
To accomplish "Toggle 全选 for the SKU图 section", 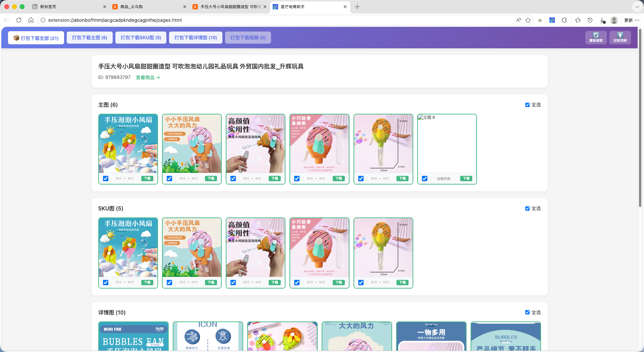I will (527, 209).
